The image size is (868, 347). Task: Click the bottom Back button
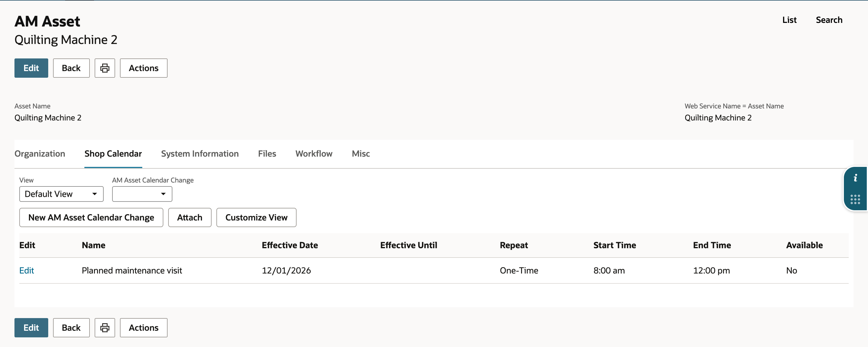71,327
